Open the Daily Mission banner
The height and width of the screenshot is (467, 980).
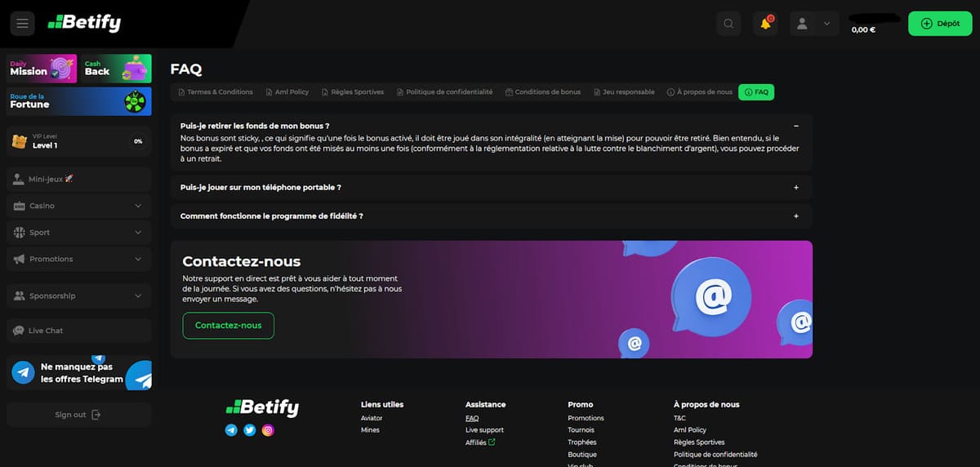coord(42,69)
